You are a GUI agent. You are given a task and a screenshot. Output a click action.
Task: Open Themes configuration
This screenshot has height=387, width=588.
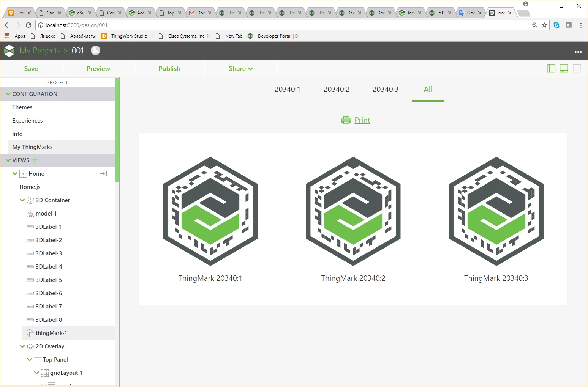pos(22,107)
